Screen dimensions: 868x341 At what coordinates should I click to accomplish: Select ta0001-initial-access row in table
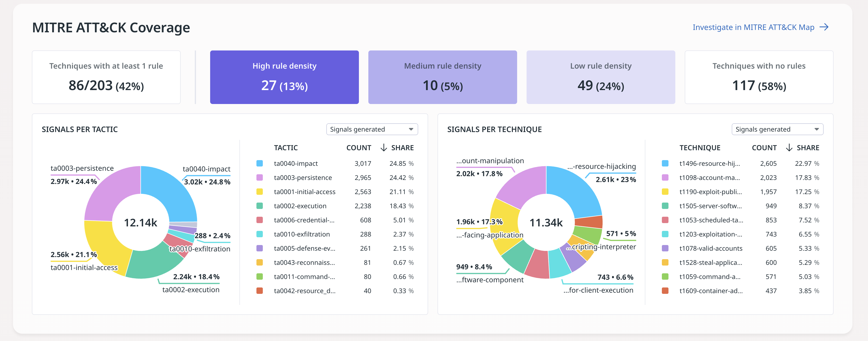pos(335,191)
